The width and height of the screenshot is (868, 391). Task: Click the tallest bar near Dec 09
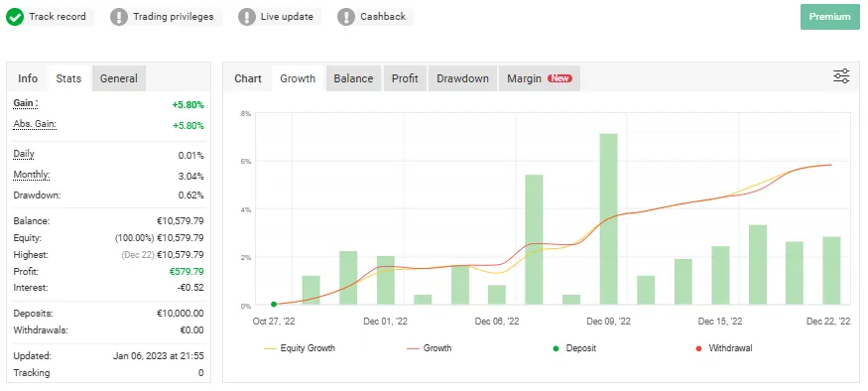coord(608,218)
